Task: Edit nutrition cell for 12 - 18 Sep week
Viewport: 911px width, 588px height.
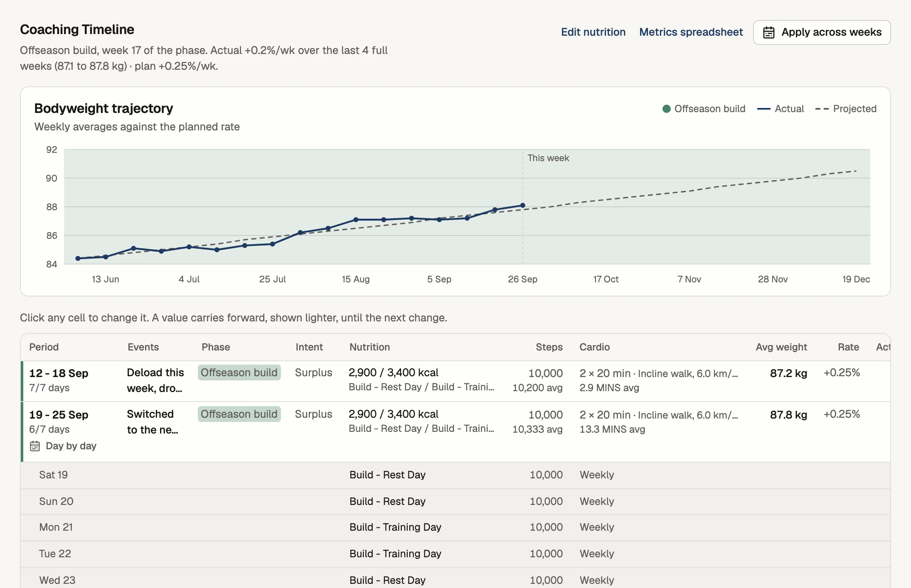Action: (421, 380)
